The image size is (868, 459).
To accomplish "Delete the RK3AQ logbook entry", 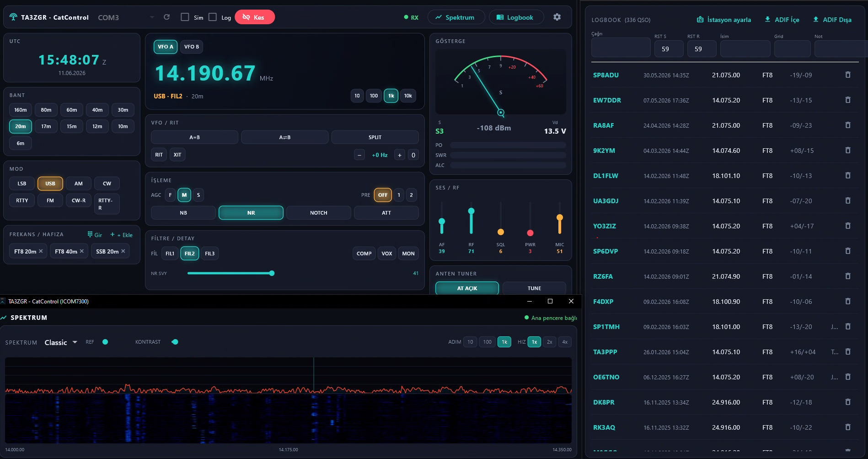I will point(848,427).
